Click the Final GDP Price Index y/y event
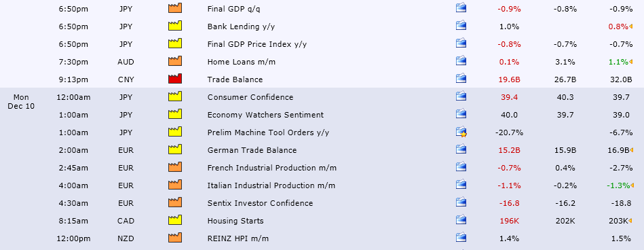This screenshot has height=250, width=644. tap(257, 44)
